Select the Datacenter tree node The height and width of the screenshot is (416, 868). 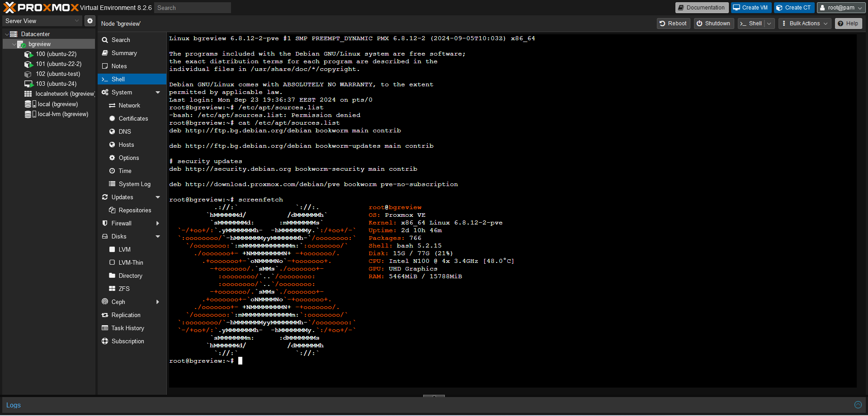point(35,34)
